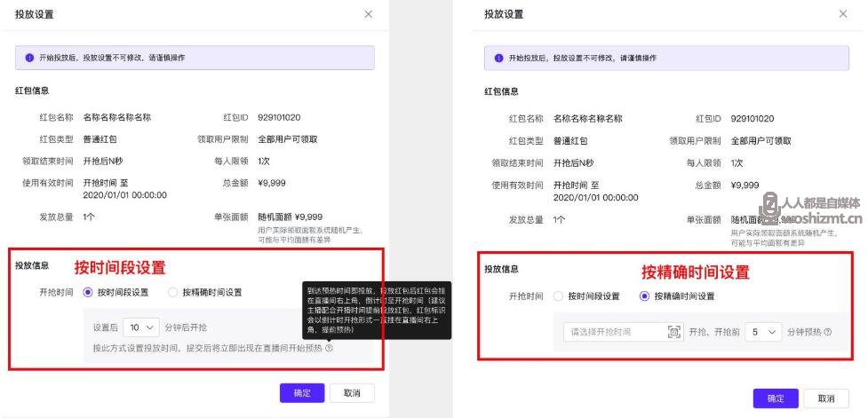This screenshot has height=418, width=868.
Task: Click the info icon in right dialog's warning banner
Action: [x=498, y=58]
